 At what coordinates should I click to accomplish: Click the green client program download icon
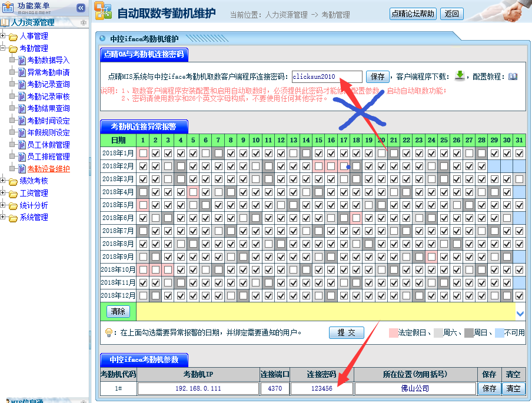tap(460, 76)
